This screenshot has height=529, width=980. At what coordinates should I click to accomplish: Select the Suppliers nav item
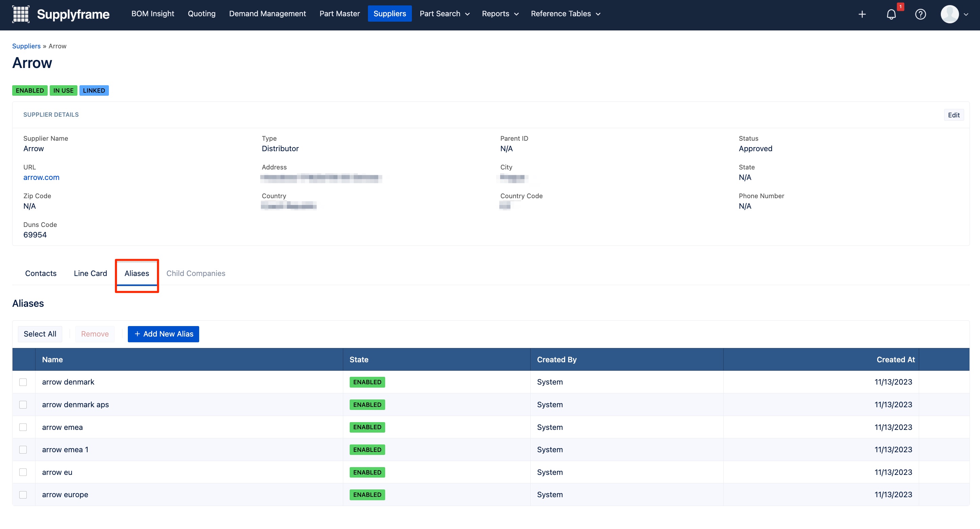click(390, 14)
